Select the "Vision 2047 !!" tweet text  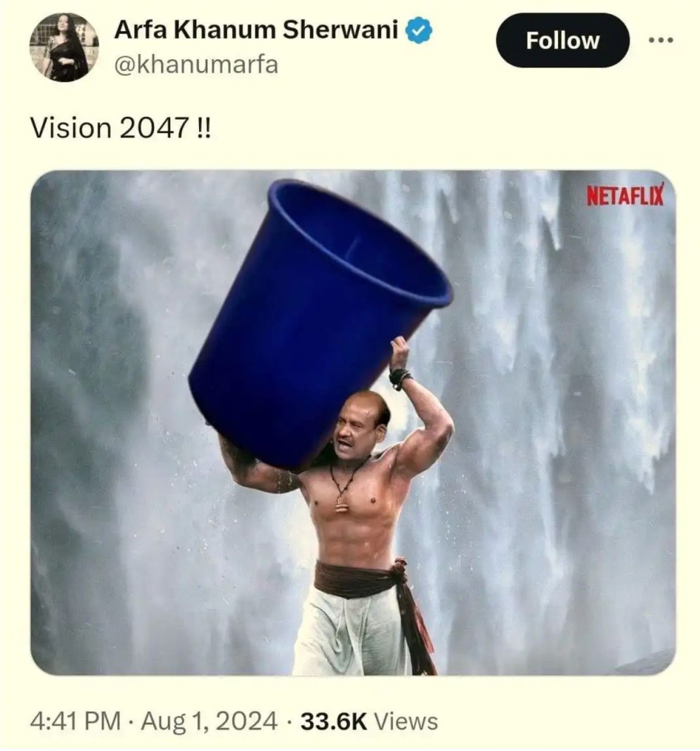pyautogui.click(x=119, y=129)
